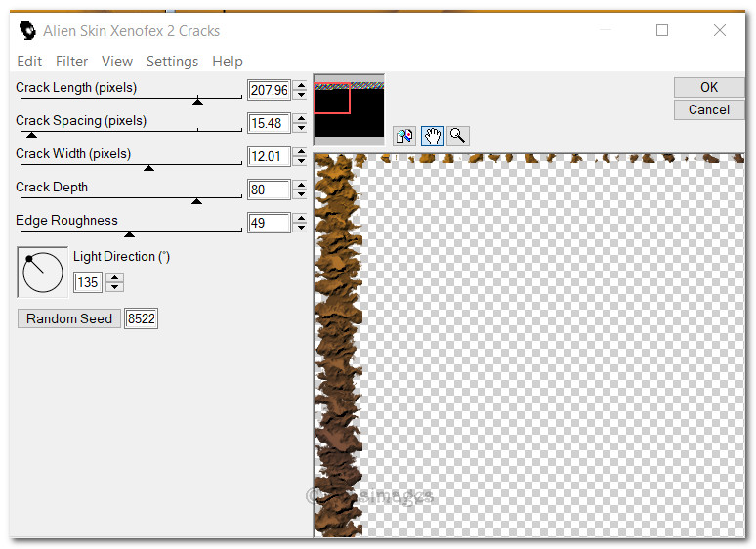Confirm with the OK button
Viewport: 756px width, 549px height.
click(x=709, y=87)
